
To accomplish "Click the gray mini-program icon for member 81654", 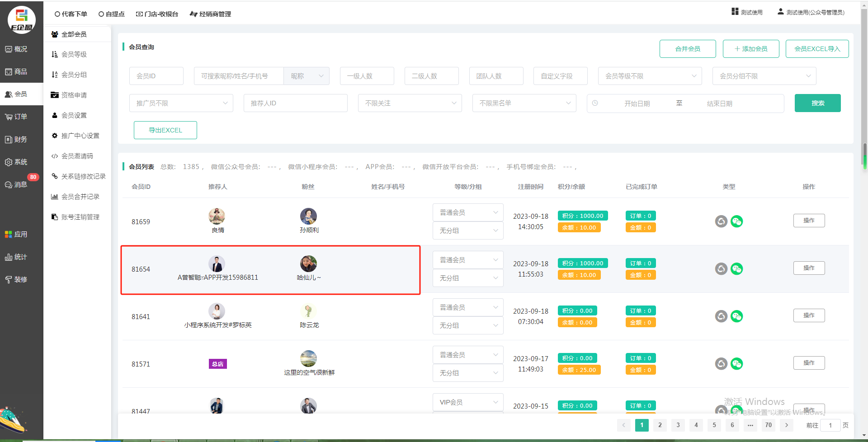I will (x=721, y=269).
